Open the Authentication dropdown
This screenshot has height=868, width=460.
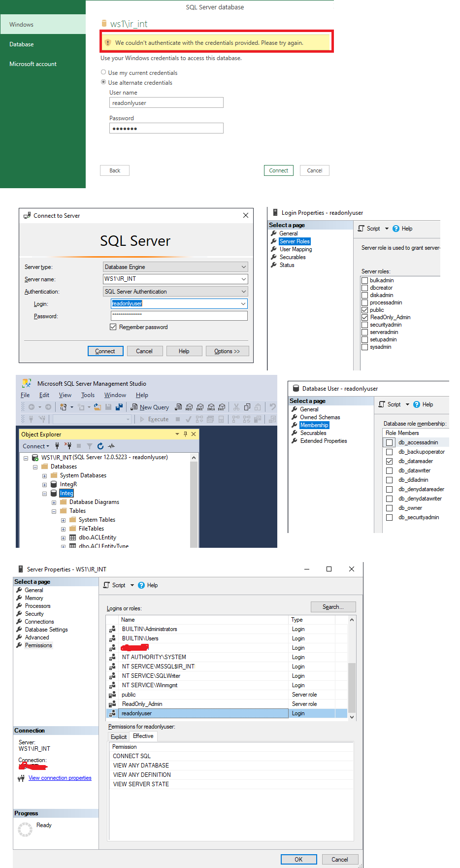pyautogui.click(x=243, y=291)
